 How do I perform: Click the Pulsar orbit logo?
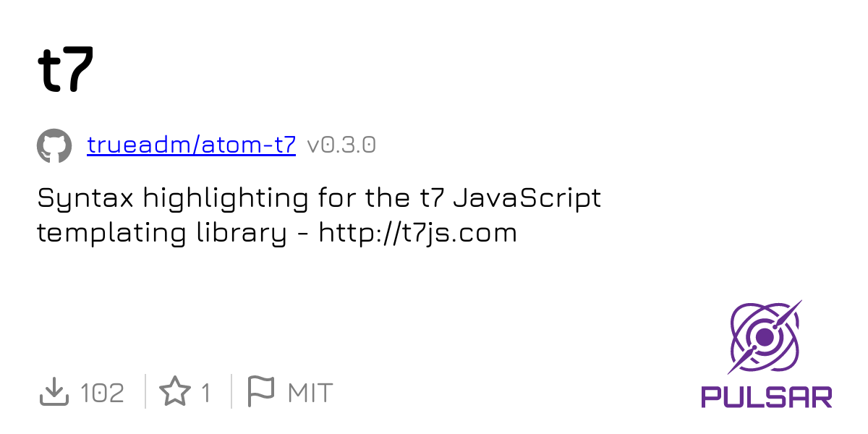(x=765, y=336)
